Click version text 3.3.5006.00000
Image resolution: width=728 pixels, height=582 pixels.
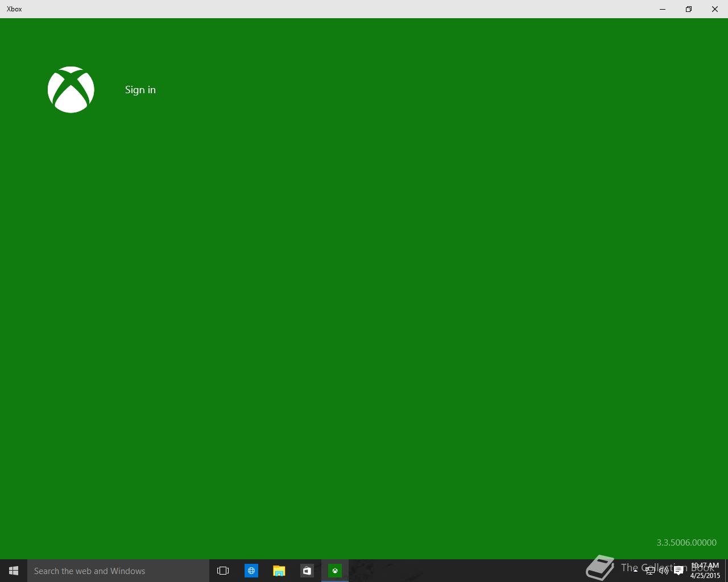(686, 543)
